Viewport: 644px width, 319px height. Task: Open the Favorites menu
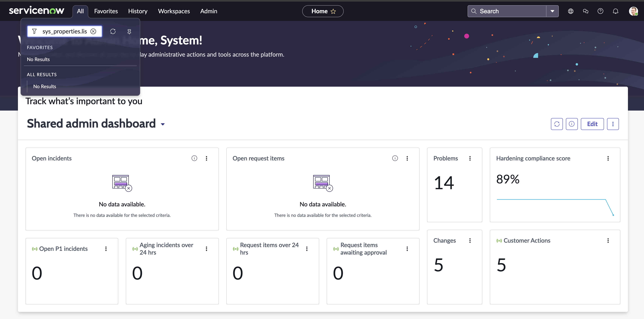[x=106, y=11]
